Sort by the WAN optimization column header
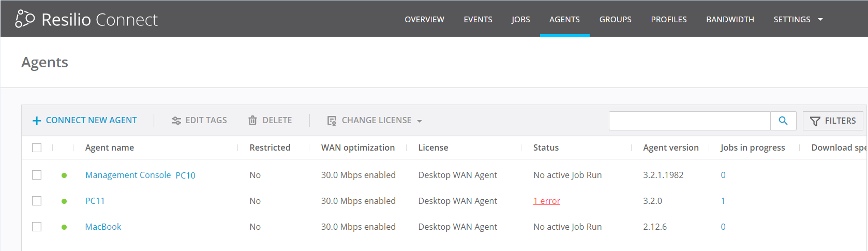The image size is (868, 251). 358,147
